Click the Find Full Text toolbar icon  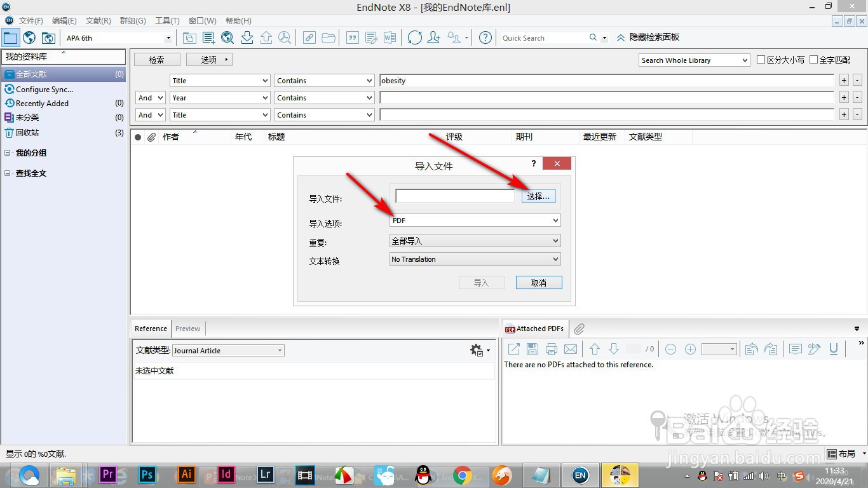pos(285,37)
